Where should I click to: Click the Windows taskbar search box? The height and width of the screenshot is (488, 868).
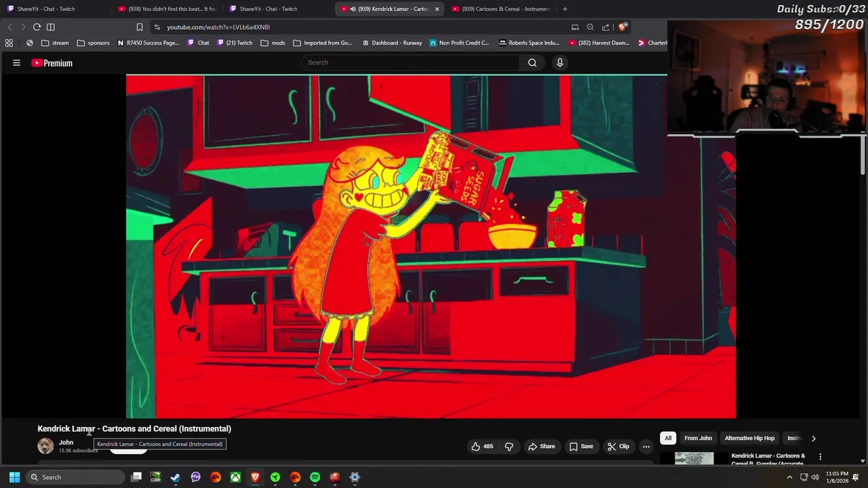76,477
